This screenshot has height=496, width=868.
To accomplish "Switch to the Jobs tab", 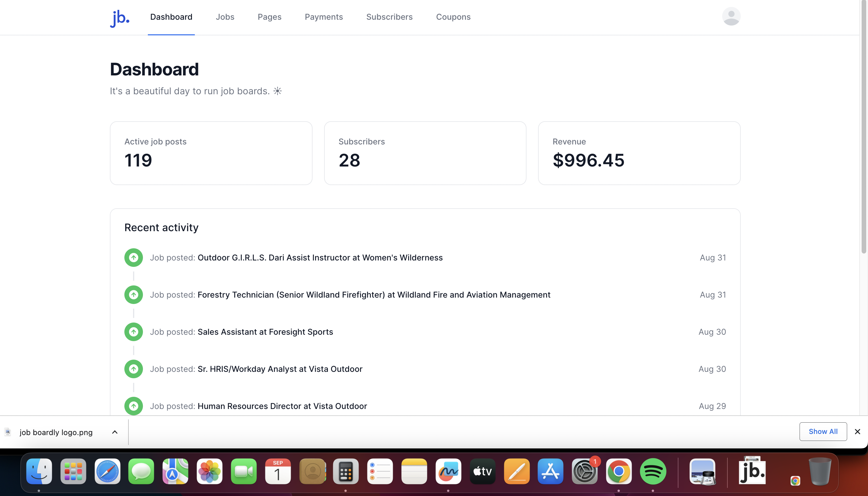I will [225, 17].
